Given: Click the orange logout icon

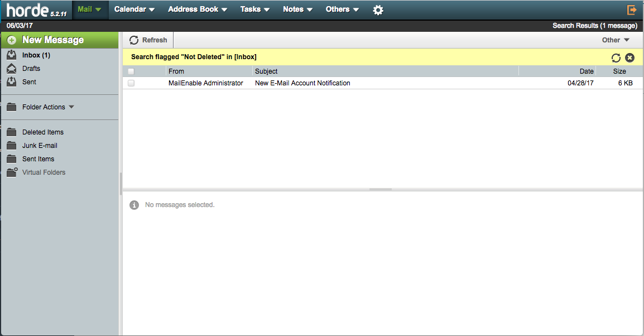Looking at the screenshot, I should tap(632, 10).
